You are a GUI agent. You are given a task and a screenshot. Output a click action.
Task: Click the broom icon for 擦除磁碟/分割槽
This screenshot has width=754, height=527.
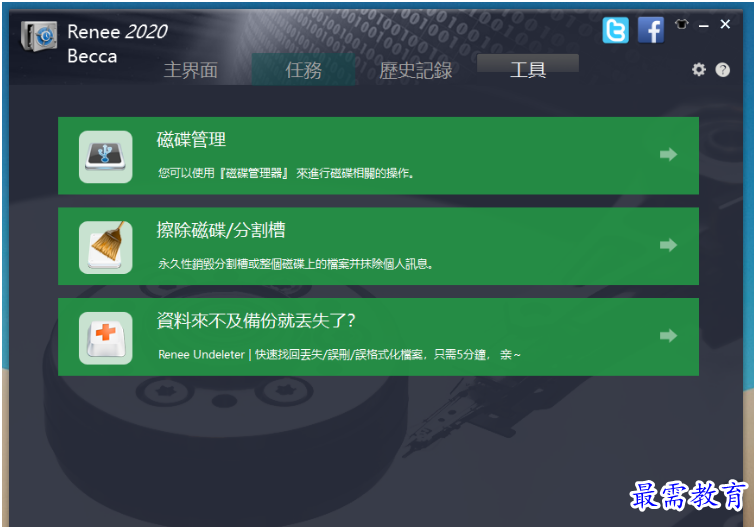(106, 247)
